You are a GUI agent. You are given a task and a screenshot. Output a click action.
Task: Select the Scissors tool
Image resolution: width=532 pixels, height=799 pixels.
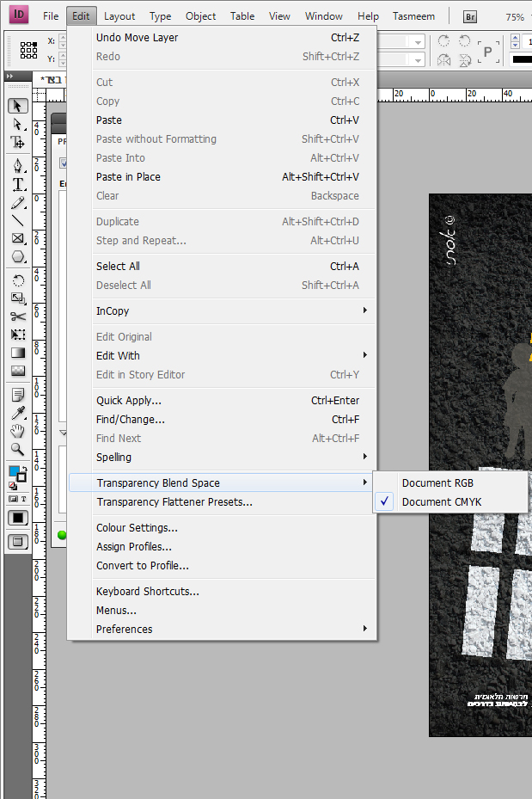pos(17,316)
